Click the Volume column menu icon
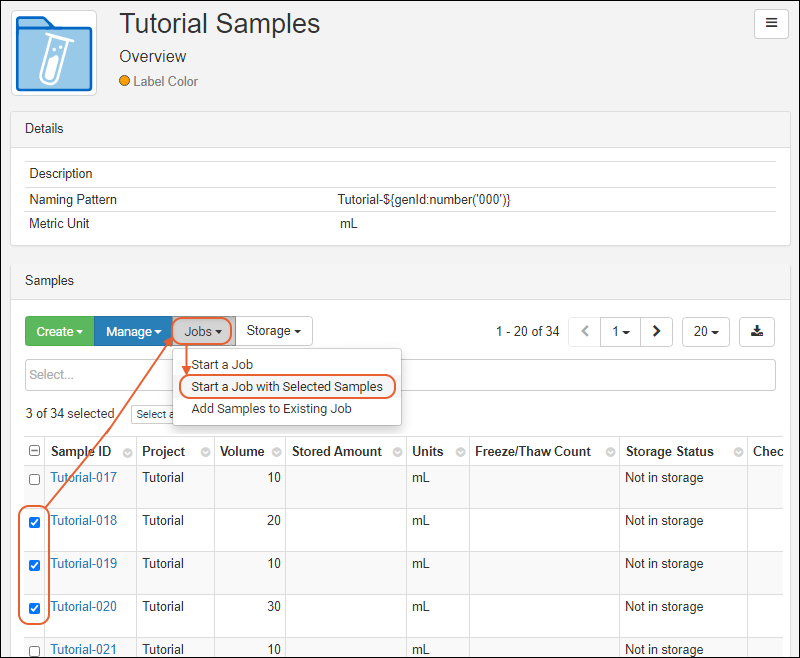Screen dimensions: 800x658 (275, 452)
